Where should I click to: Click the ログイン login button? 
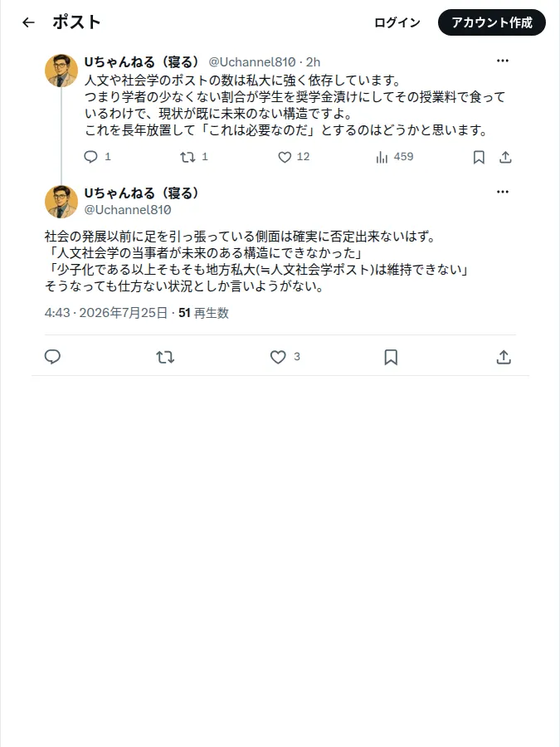coord(397,22)
